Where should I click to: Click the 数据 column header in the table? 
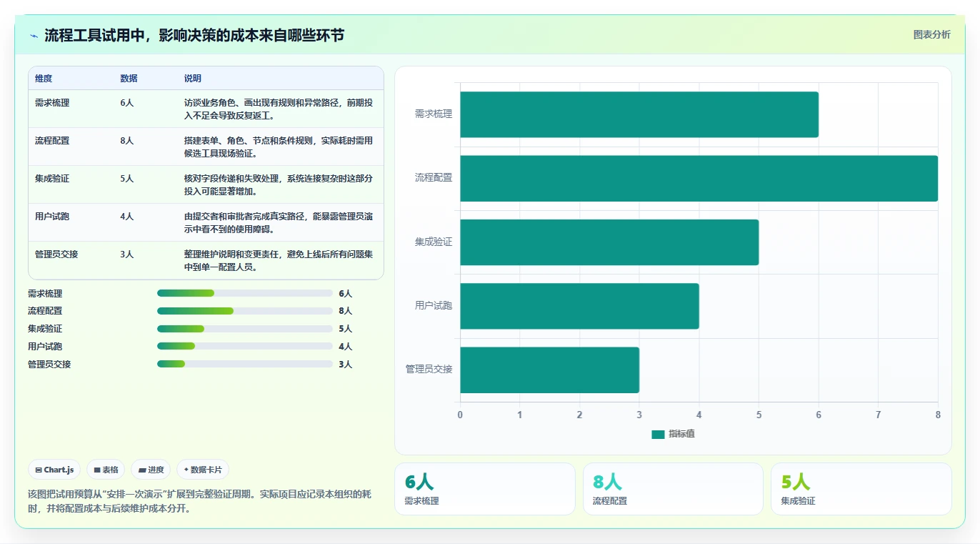click(x=129, y=78)
